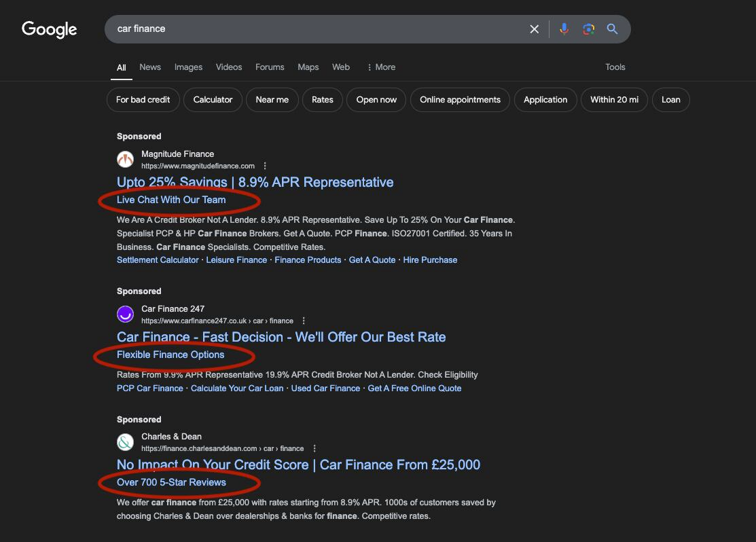
Task: Start voice search with microphone icon
Action: [564, 29]
